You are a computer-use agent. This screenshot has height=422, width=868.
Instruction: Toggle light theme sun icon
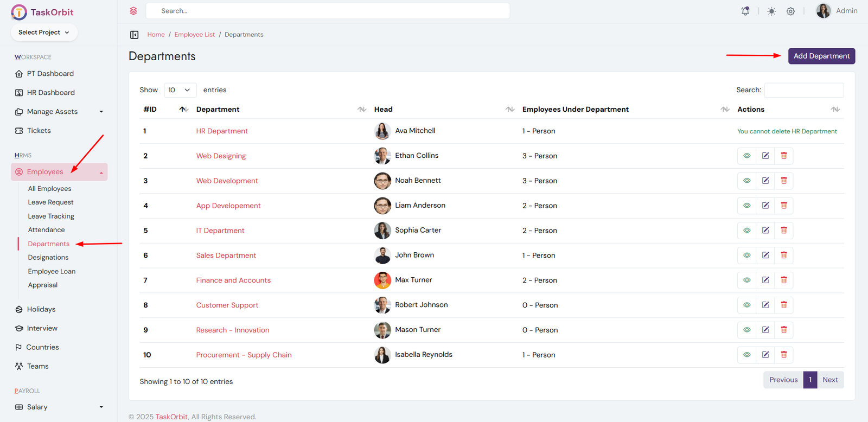(771, 11)
